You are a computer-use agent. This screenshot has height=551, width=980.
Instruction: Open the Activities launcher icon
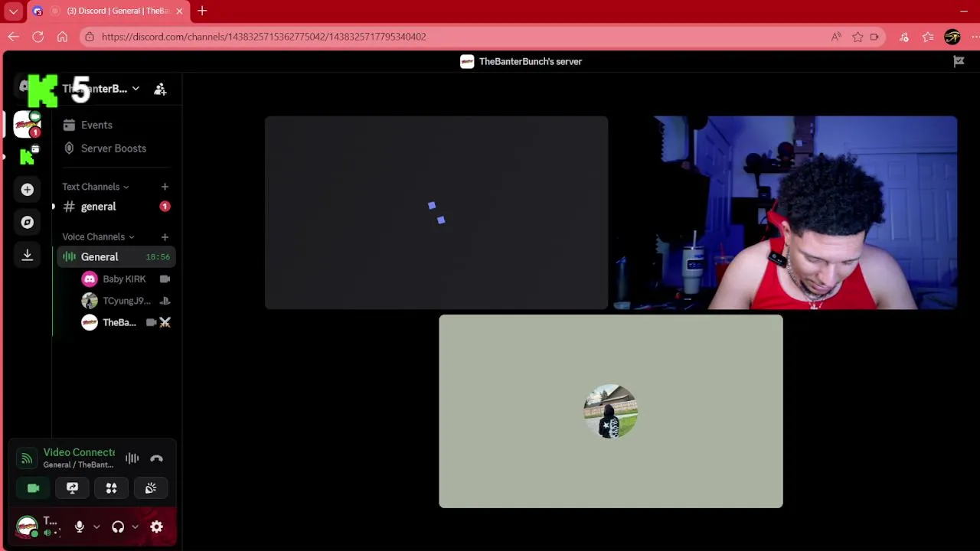click(x=111, y=488)
